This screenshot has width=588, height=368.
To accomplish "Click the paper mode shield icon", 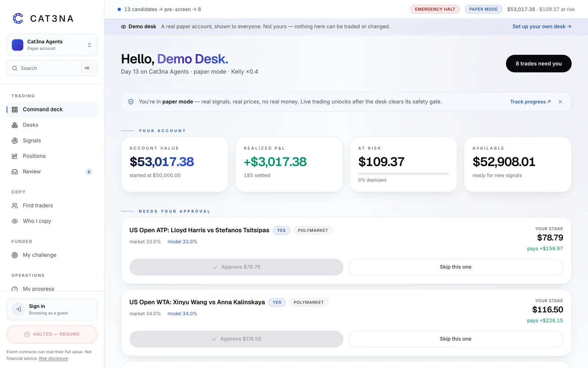I will click(131, 102).
